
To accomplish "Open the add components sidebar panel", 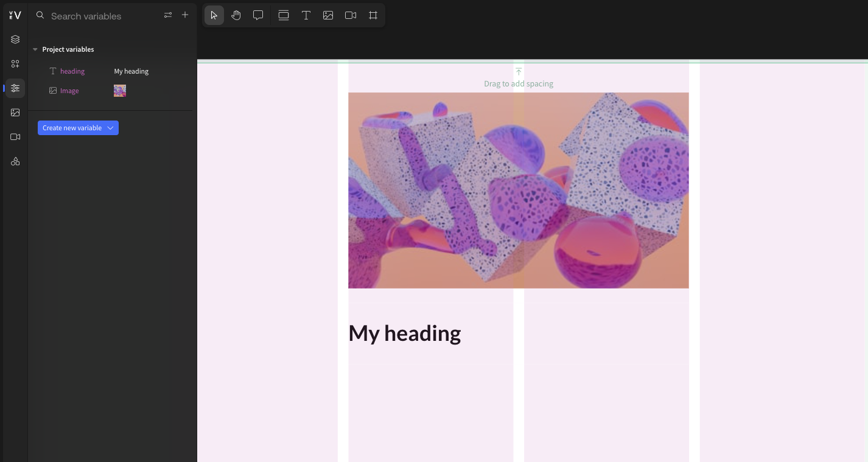I will tap(15, 64).
